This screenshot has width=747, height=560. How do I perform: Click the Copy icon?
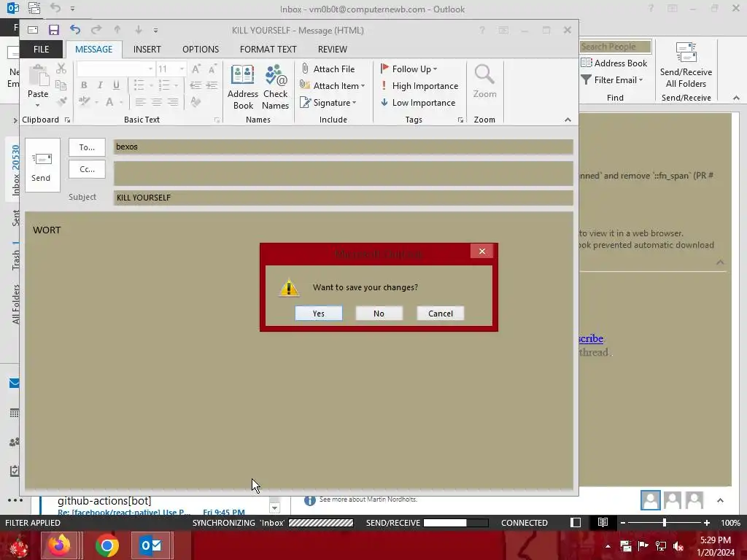61,85
